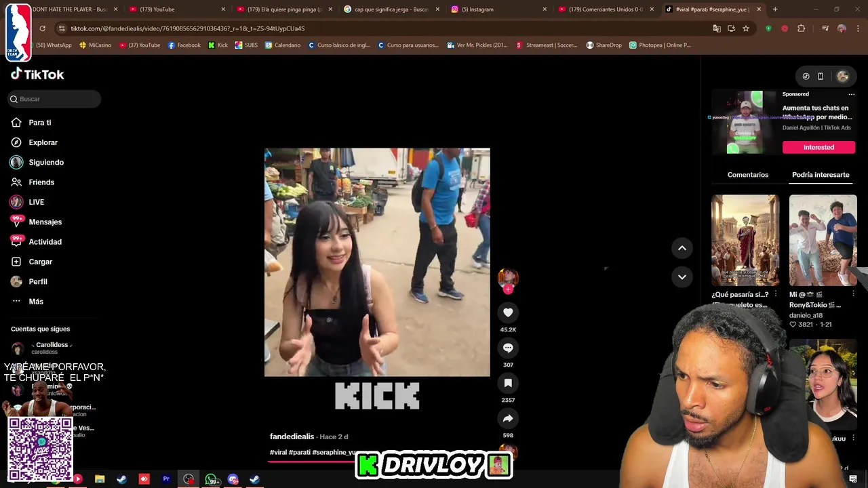Click Cargar to upload a video
Viewport: 868px width, 488px height.
(x=31, y=262)
